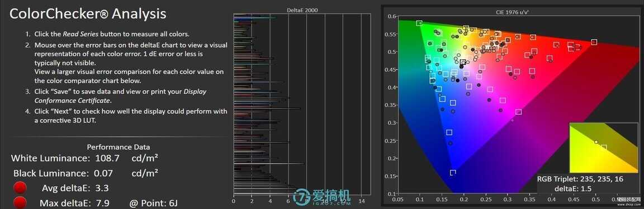Click the green primary target square at gamut top-left
This screenshot has height=209, width=644.
click(419, 24)
